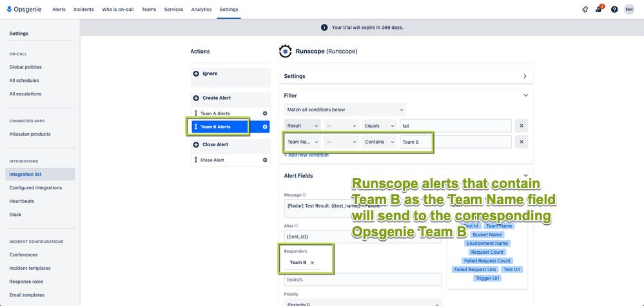Go to Who is on-call tab
Viewport: 644px width, 306px height.
[117, 10]
